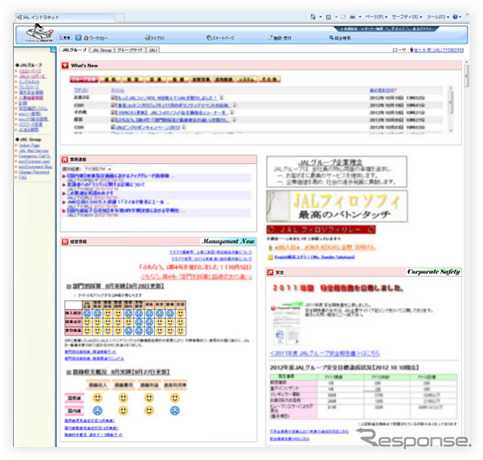Image resolution: width=483 pixels, height=460 pixels.
Task: Select the システム category filter
Action: coord(246,79)
